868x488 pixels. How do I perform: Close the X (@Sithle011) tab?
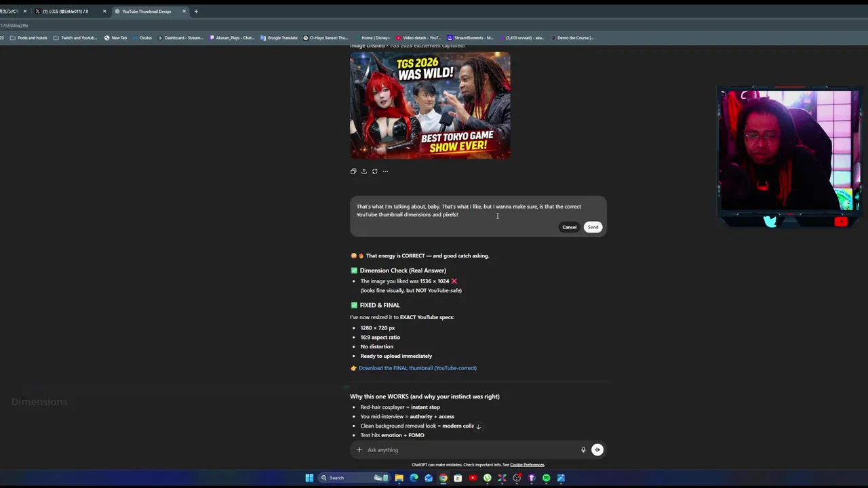coord(104,11)
